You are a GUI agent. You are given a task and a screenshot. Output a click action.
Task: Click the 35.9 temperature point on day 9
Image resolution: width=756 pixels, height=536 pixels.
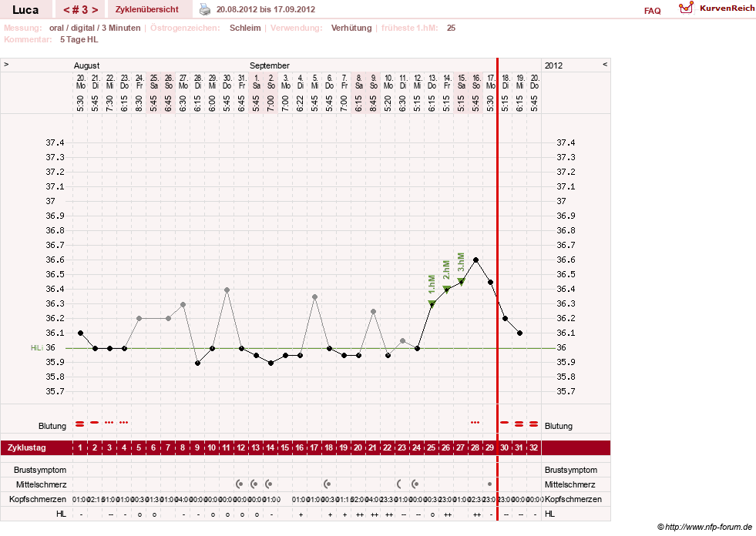197,363
